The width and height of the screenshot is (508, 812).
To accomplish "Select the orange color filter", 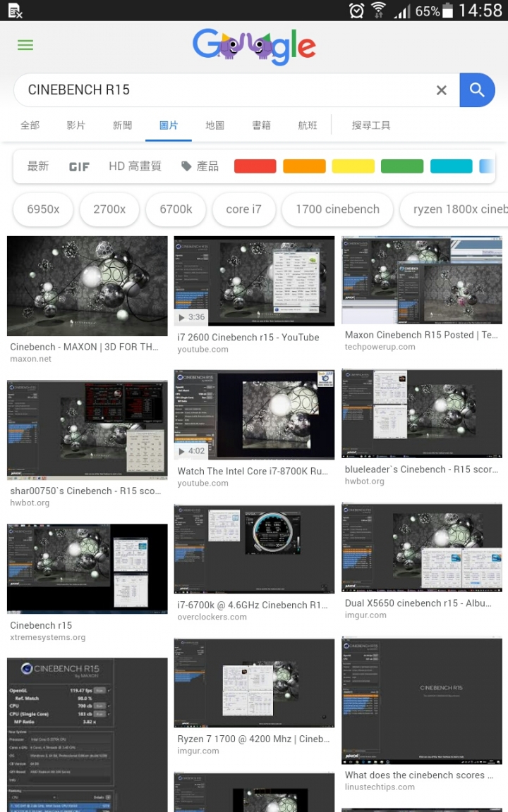I will (304, 166).
